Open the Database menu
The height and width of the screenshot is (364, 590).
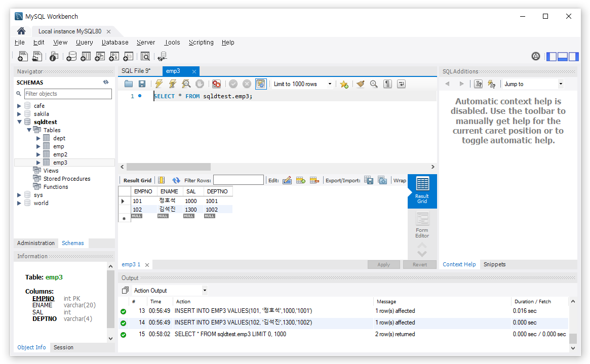tap(115, 43)
